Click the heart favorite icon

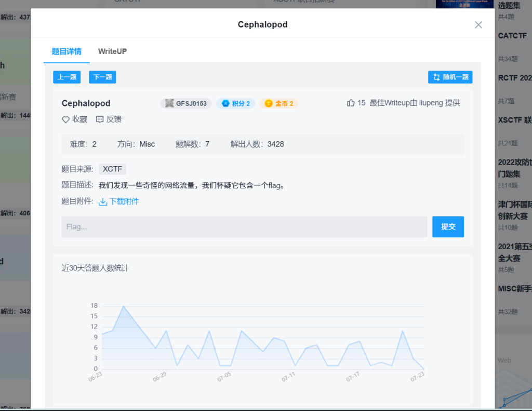tap(66, 119)
